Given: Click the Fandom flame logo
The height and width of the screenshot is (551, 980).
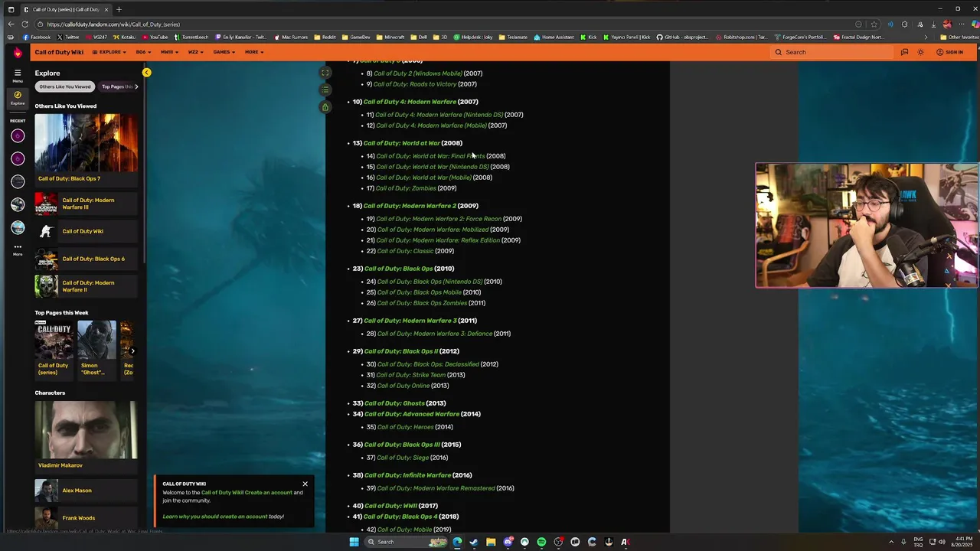Looking at the screenshot, I should click(17, 52).
